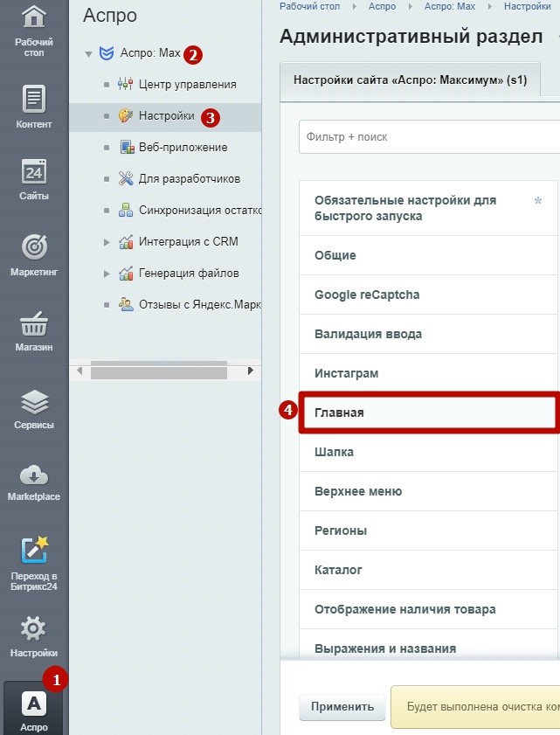Open Центр управления in the tree

(x=188, y=85)
